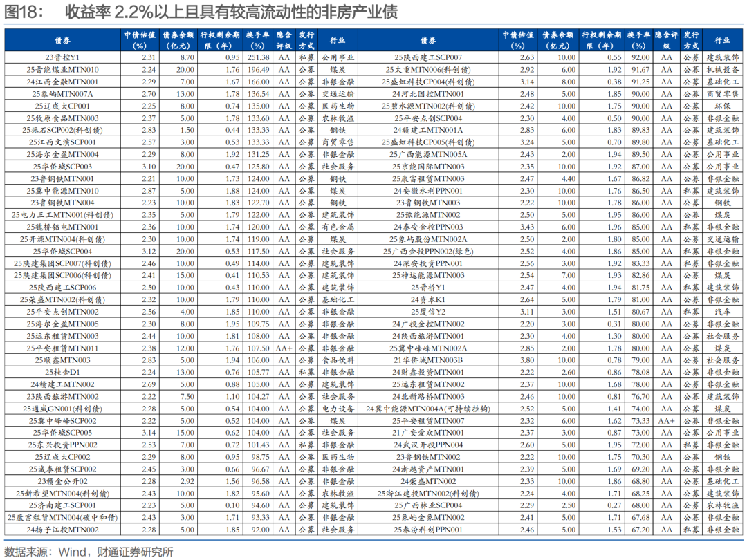Click 25平安点创SCP004 bond
747x560 pixels.
coord(428,118)
